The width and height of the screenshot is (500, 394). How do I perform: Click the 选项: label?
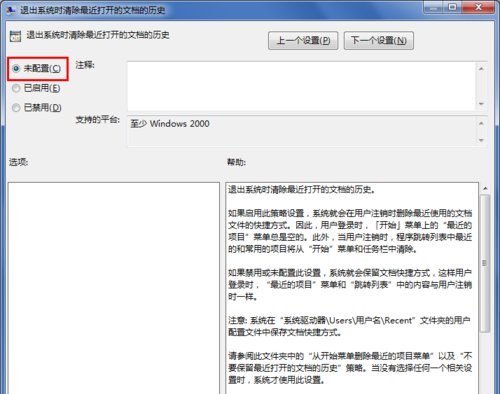coord(18,162)
